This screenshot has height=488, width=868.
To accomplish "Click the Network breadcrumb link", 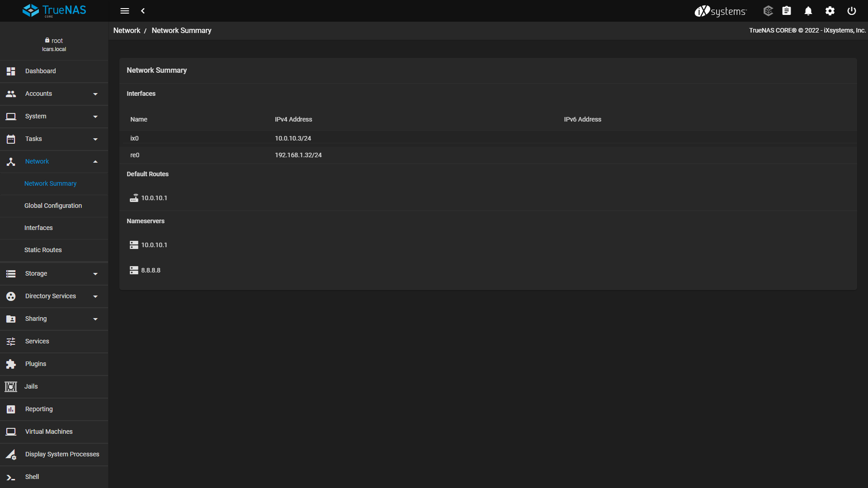I will (127, 31).
